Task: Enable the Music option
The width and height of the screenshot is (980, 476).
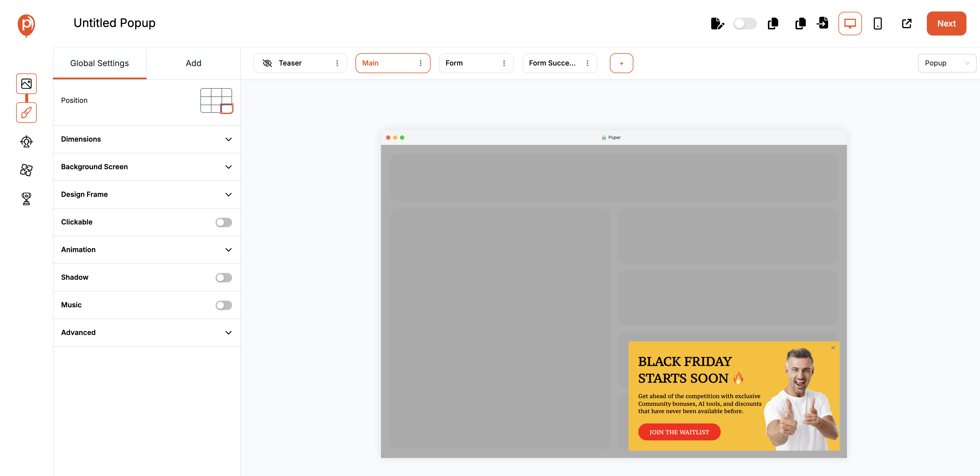Action: tap(224, 305)
